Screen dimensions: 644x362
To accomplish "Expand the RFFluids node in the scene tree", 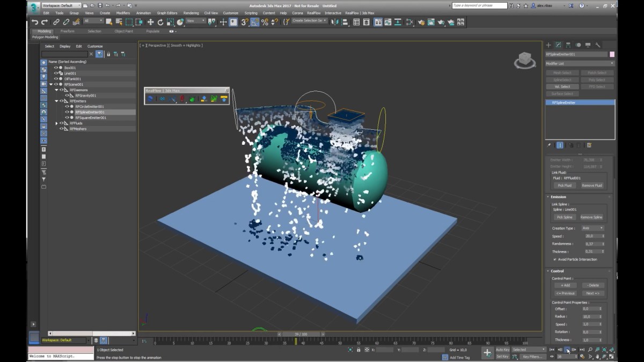I will click(57, 123).
